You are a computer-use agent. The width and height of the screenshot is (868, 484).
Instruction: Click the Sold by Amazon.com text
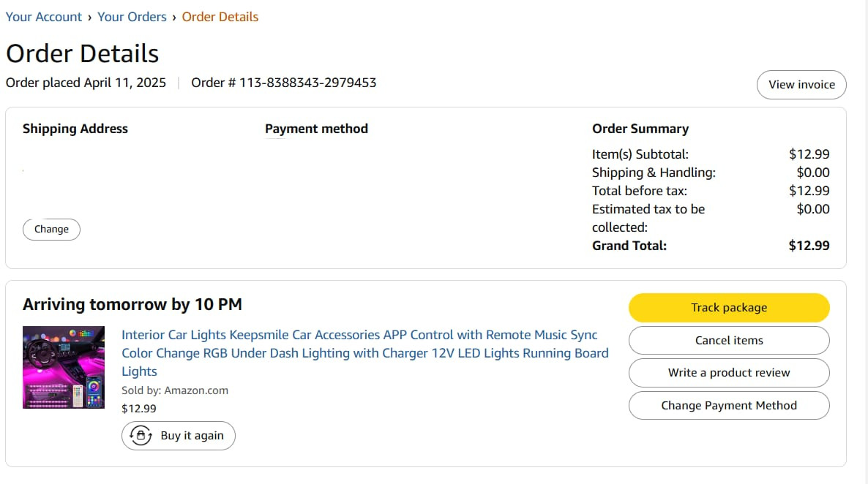[175, 390]
